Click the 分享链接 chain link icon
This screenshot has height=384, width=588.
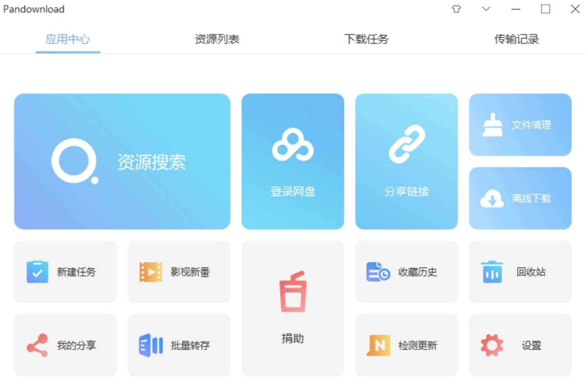click(407, 144)
